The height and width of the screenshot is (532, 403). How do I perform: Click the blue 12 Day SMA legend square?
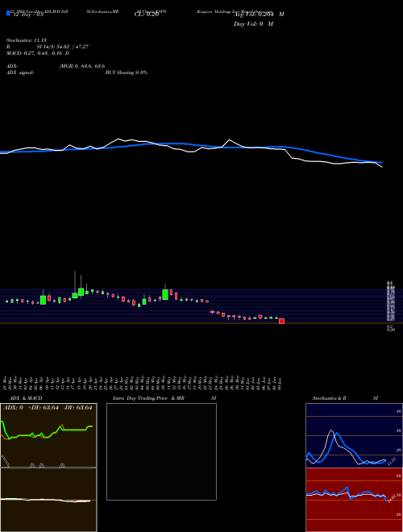click(x=8, y=13)
